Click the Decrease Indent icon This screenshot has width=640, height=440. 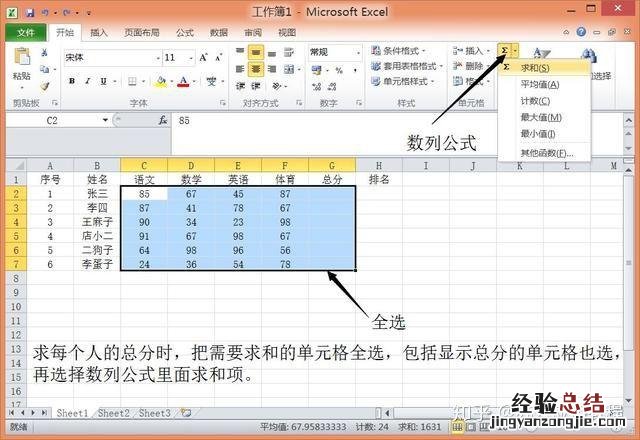[x=240, y=86]
